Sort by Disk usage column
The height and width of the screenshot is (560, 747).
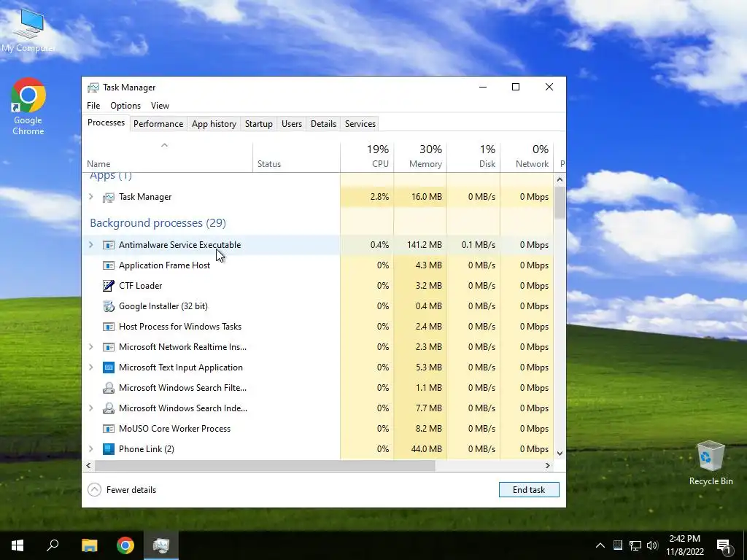[x=473, y=157]
